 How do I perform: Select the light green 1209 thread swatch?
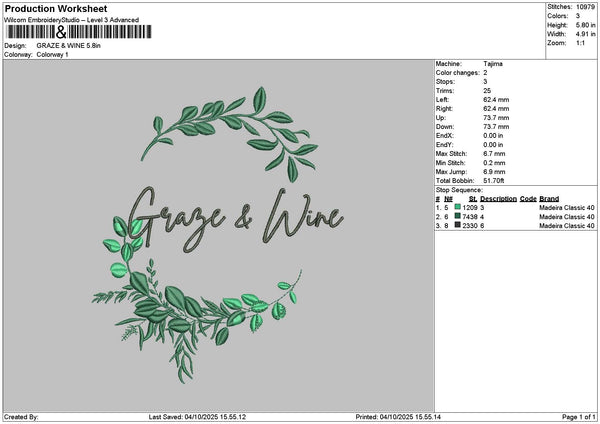click(x=457, y=207)
